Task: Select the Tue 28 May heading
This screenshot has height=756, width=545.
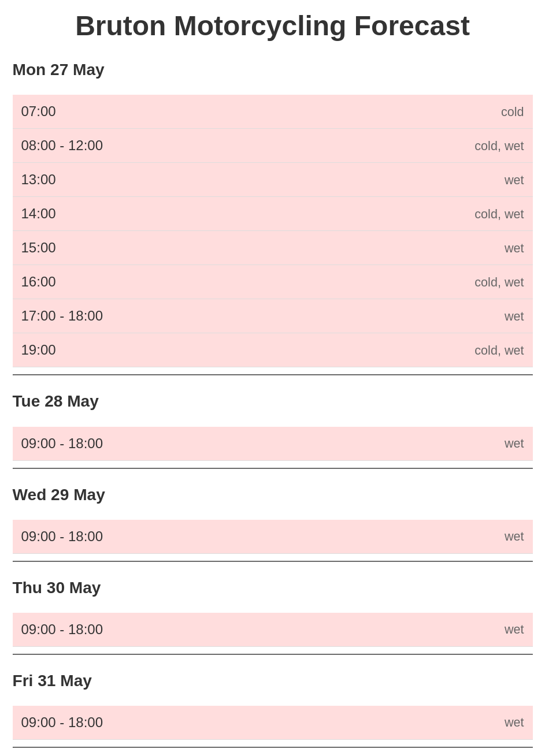Action: [55, 401]
